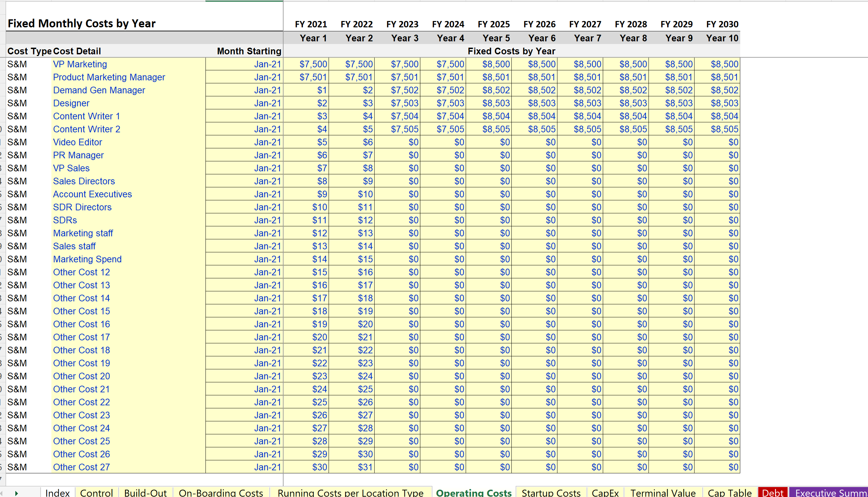Switch to the Cap Table tab

[730, 493]
